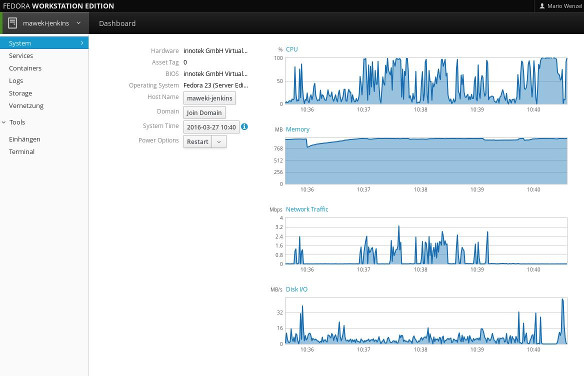Open the Mario Wenzel user menu
This screenshot has width=584, height=376.
click(x=560, y=6)
